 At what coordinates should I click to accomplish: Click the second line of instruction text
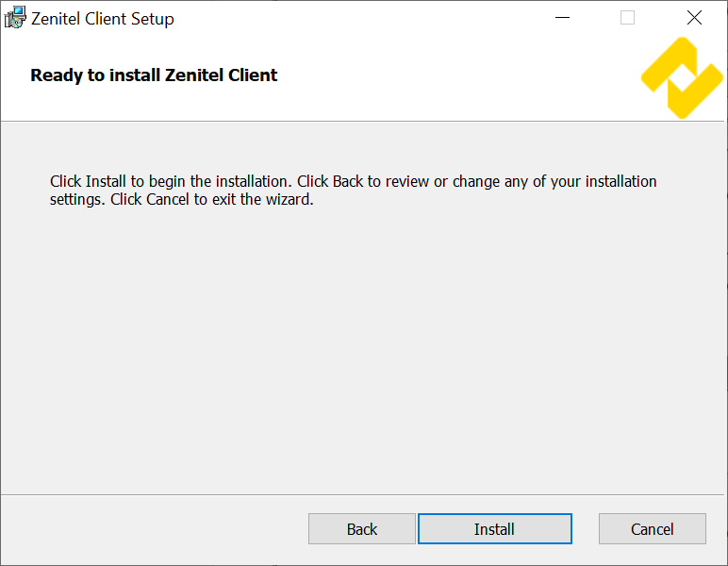tap(181, 200)
